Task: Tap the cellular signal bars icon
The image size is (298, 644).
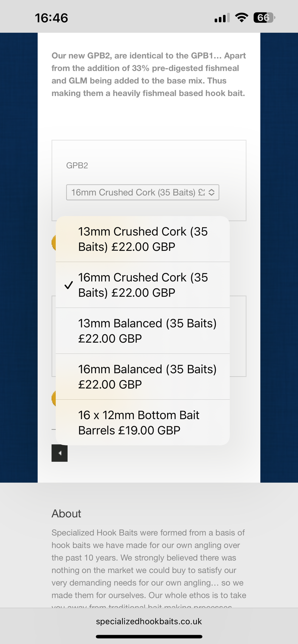Action: pyautogui.click(x=222, y=18)
